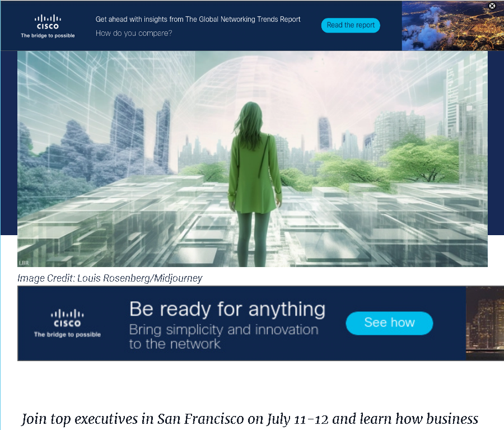The image size is (504, 430).
Task: Close the top Cisco banner ad
Action: tap(492, 6)
